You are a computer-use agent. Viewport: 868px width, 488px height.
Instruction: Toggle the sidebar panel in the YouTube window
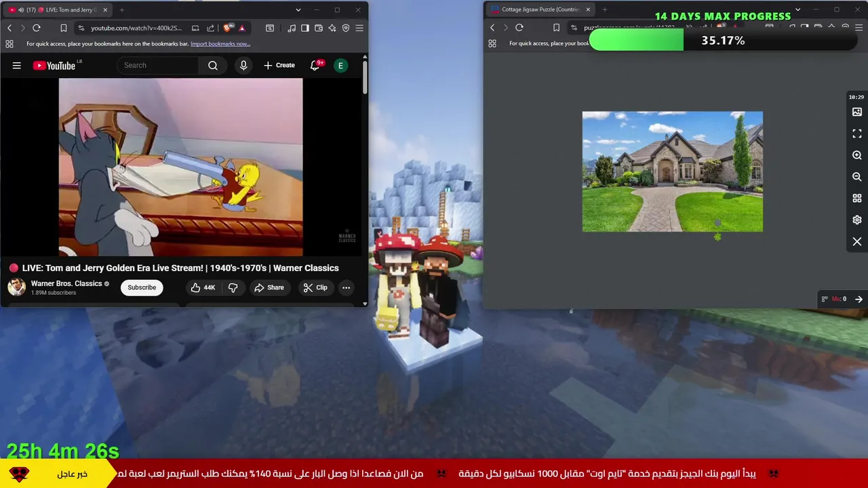pyautogui.click(x=305, y=28)
